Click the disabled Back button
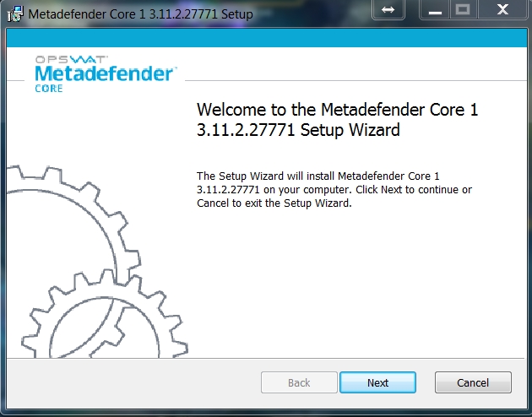532x417 pixels. tap(299, 382)
